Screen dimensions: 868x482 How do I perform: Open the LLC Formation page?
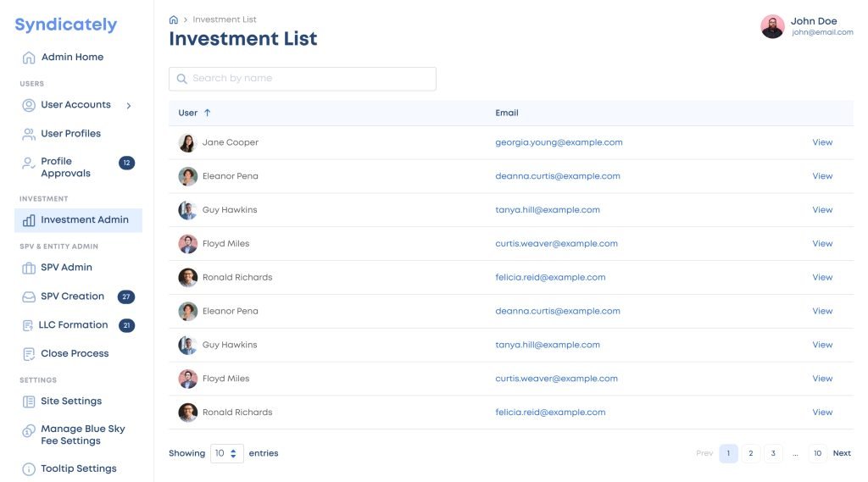[73, 325]
